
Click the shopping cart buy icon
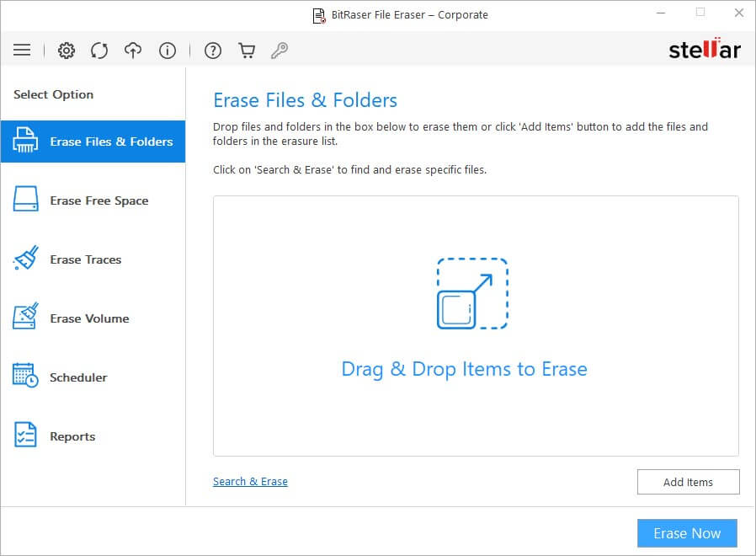click(247, 51)
